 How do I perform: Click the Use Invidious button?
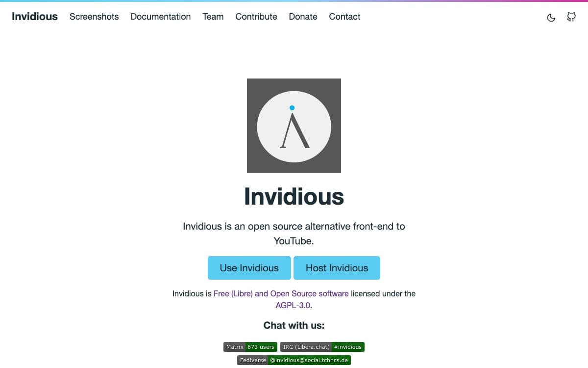coord(249,268)
